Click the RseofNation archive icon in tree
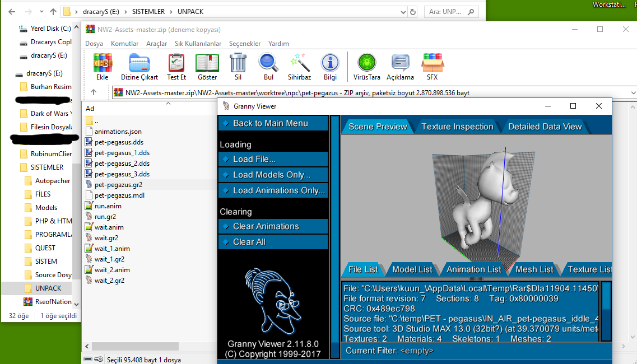Screen dimensions: 637x364 (28, 301)
